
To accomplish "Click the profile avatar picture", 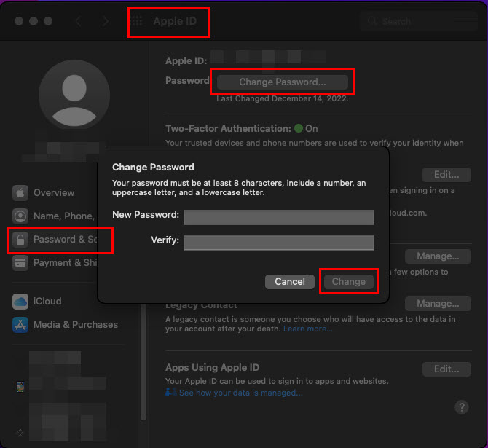I will tap(74, 95).
